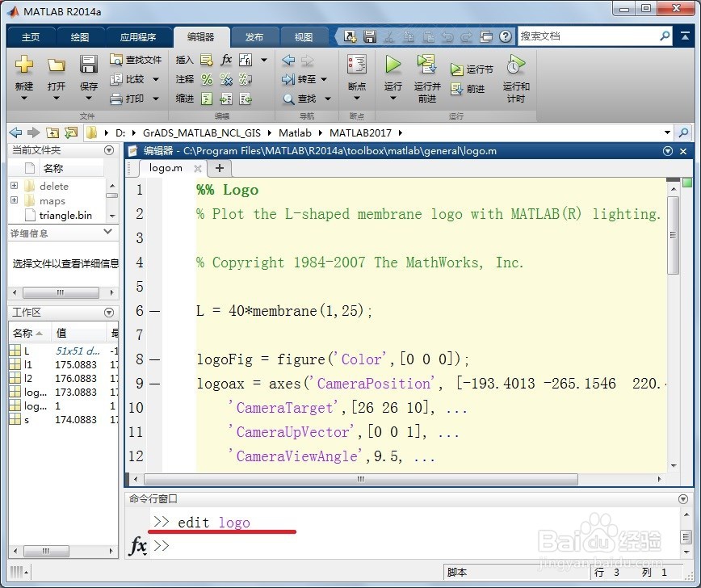Click the save icon in quick access toolbar
The height and width of the screenshot is (588, 701).
click(x=370, y=36)
